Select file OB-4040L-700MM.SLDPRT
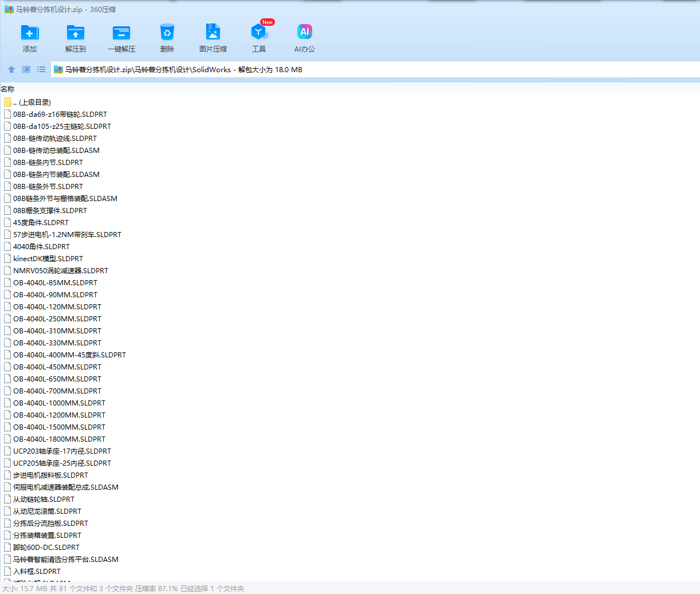 (x=57, y=391)
